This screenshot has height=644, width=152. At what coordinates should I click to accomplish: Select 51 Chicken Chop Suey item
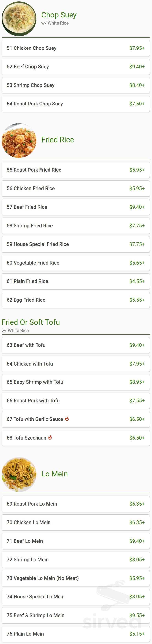coord(75,48)
